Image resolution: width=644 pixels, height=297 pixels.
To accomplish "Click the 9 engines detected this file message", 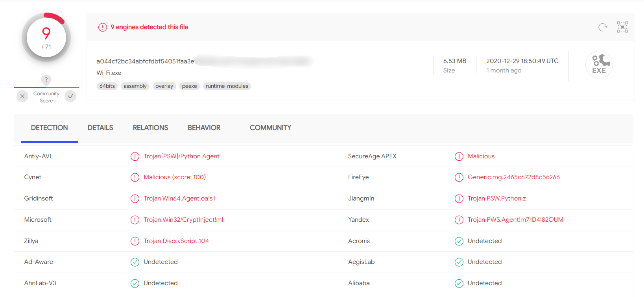I will coord(149,27).
